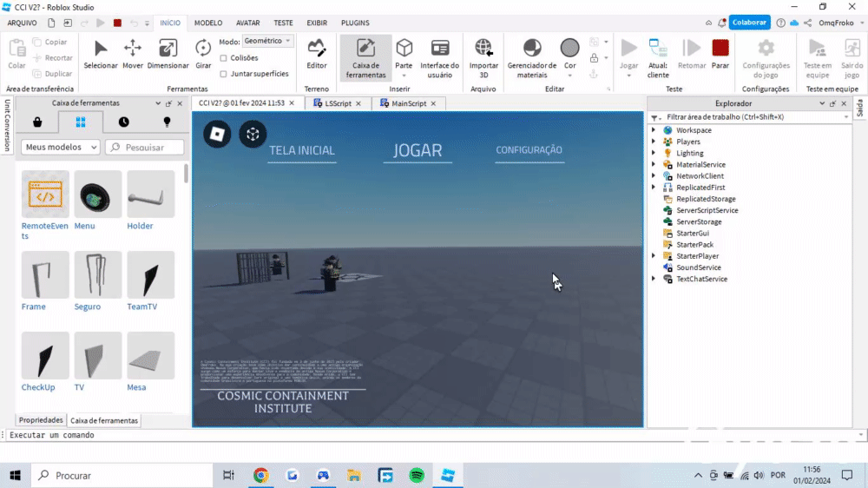Screen dimensions: 868x488
Task: Stop the test with Parar
Action: [720, 55]
